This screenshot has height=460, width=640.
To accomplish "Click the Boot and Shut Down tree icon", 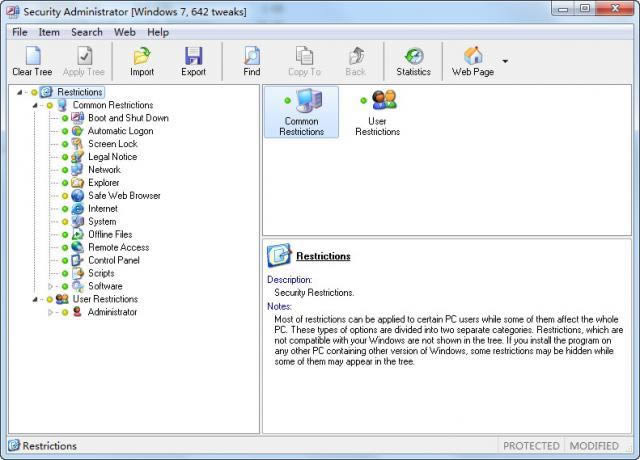I will 78,118.
